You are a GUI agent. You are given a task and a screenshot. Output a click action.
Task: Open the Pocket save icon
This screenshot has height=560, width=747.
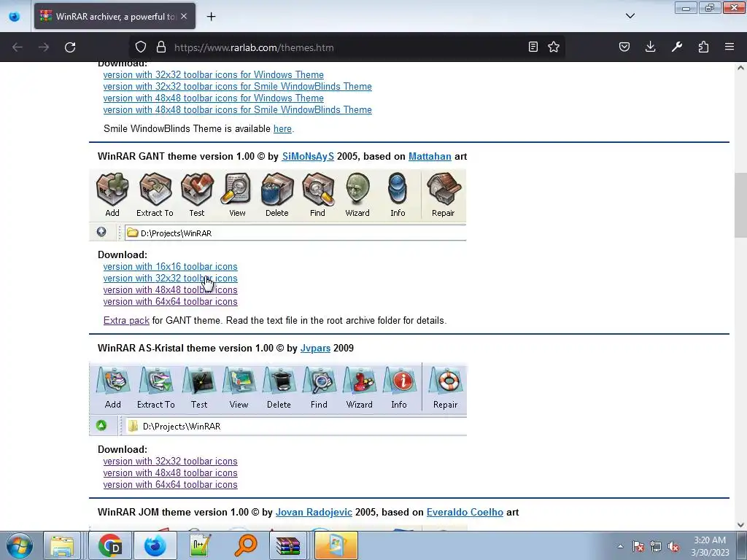[624, 47]
